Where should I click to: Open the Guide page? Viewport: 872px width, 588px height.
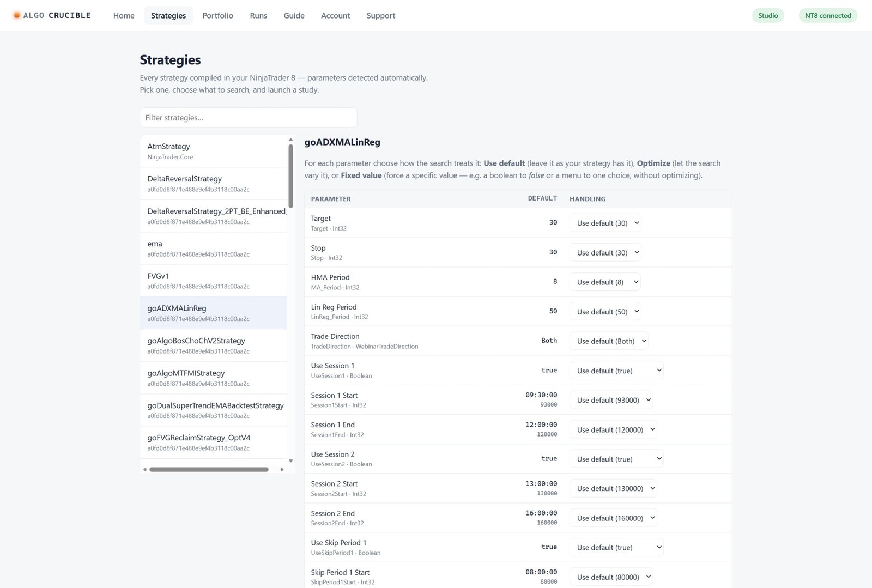[x=294, y=16]
